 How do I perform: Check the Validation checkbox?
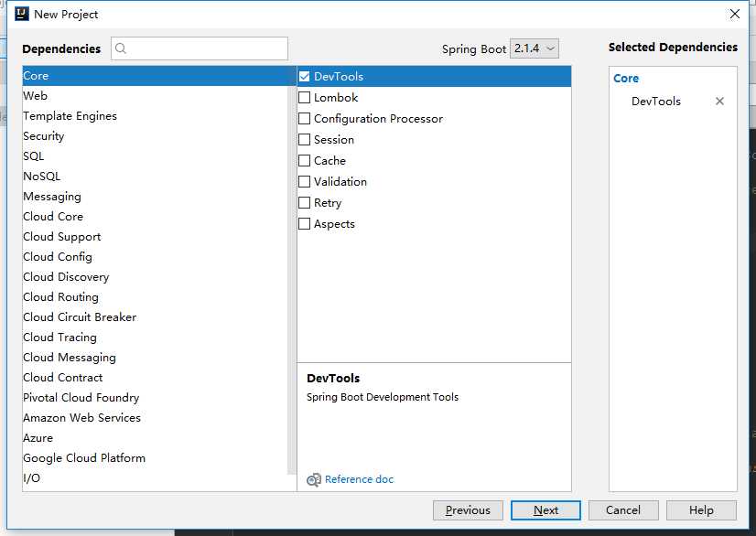coord(304,182)
